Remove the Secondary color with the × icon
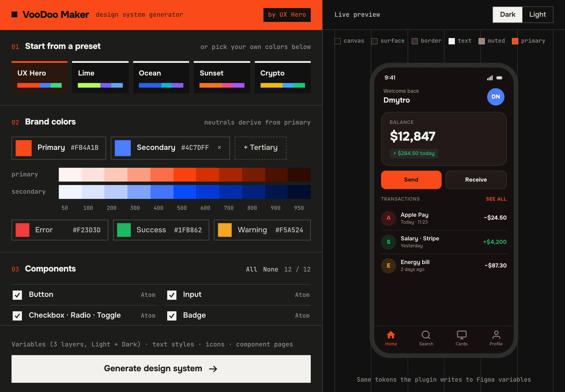Screen dimensions: 565x392 pyautogui.click(x=219, y=148)
